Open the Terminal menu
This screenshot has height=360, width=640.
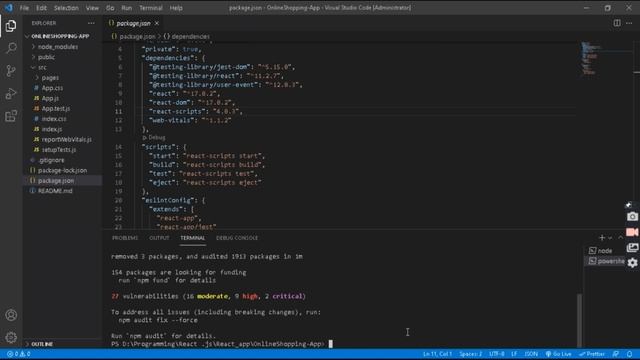(x=151, y=8)
